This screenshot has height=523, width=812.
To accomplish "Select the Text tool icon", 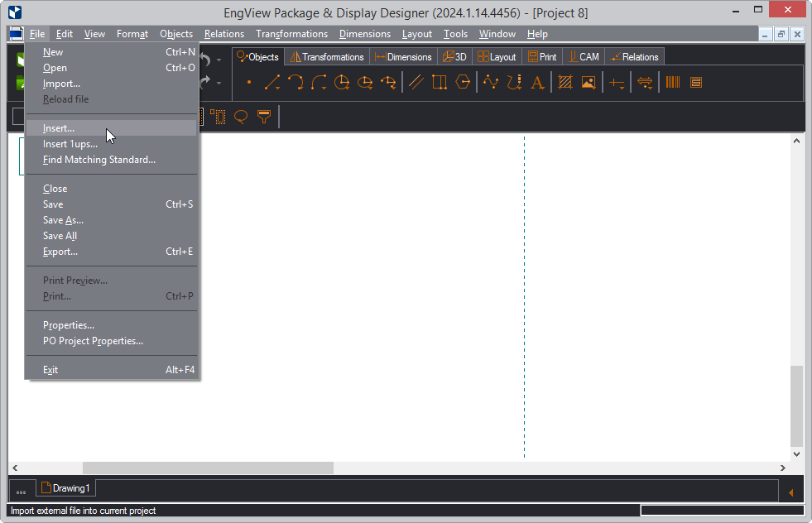I will coord(537,82).
